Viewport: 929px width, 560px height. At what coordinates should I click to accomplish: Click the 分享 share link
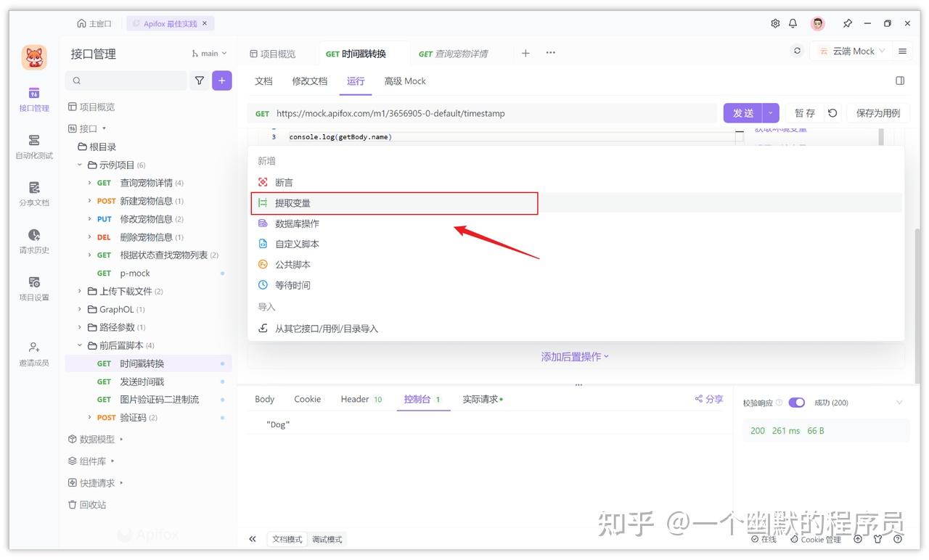pyautogui.click(x=709, y=399)
